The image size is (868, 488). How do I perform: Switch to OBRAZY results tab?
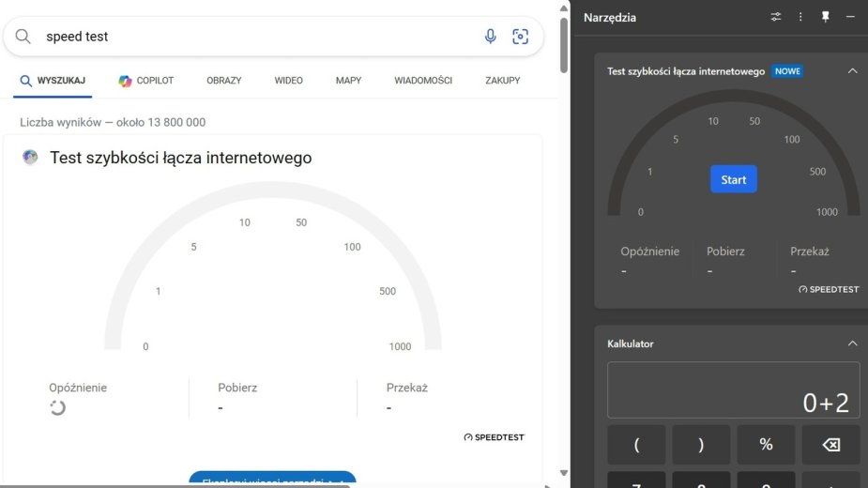click(224, 81)
